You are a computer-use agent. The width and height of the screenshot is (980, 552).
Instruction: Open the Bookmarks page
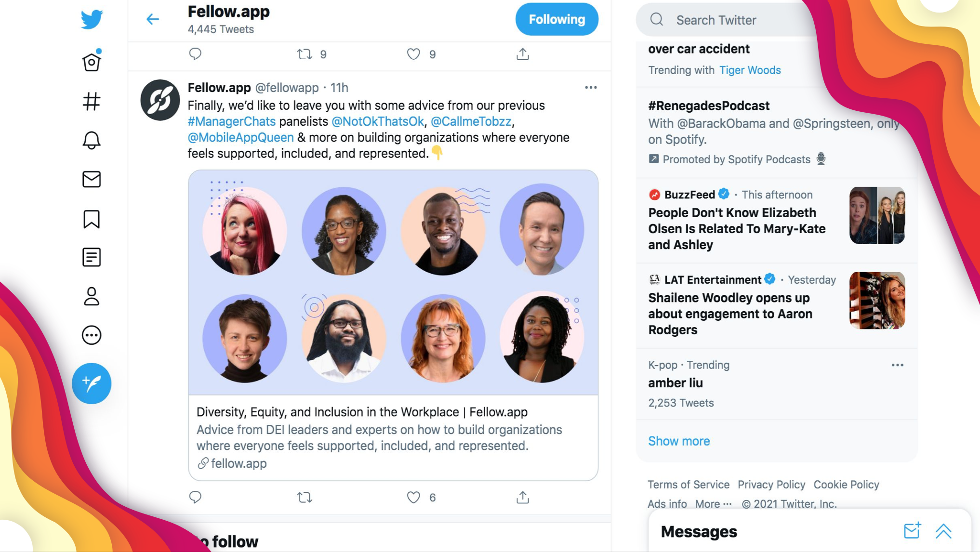coord(92,219)
